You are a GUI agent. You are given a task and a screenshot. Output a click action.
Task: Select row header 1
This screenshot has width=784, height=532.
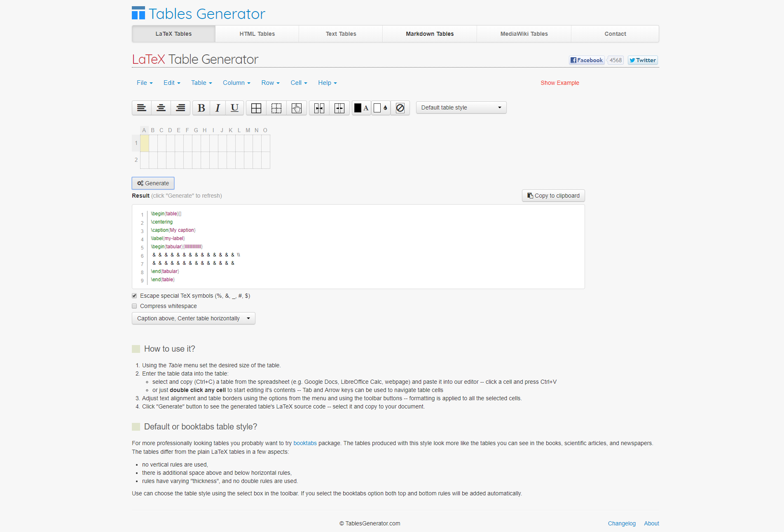pyautogui.click(x=136, y=143)
